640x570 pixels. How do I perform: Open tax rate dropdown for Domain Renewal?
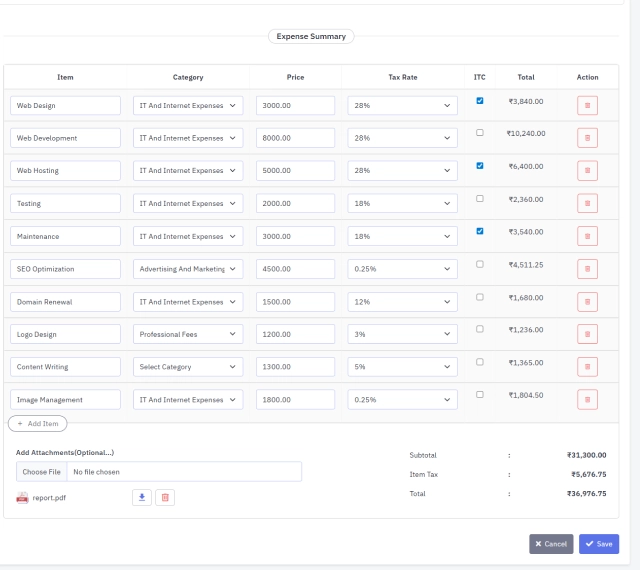(x=402, y=302)
